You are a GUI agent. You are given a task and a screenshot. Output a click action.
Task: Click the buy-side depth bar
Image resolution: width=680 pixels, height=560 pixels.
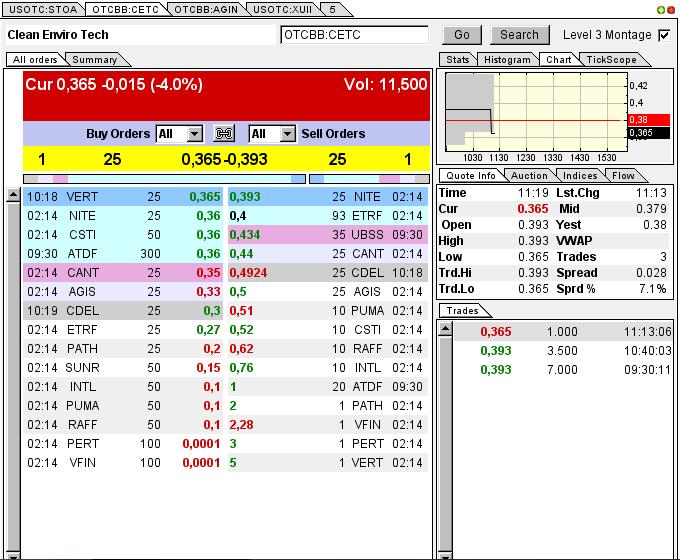pos(164,179)
